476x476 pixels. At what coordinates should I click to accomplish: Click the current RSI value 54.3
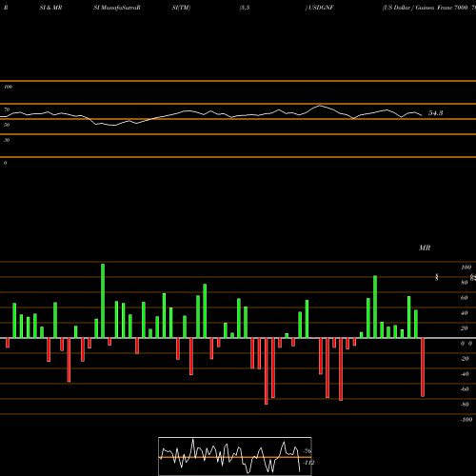click(436, 113)
